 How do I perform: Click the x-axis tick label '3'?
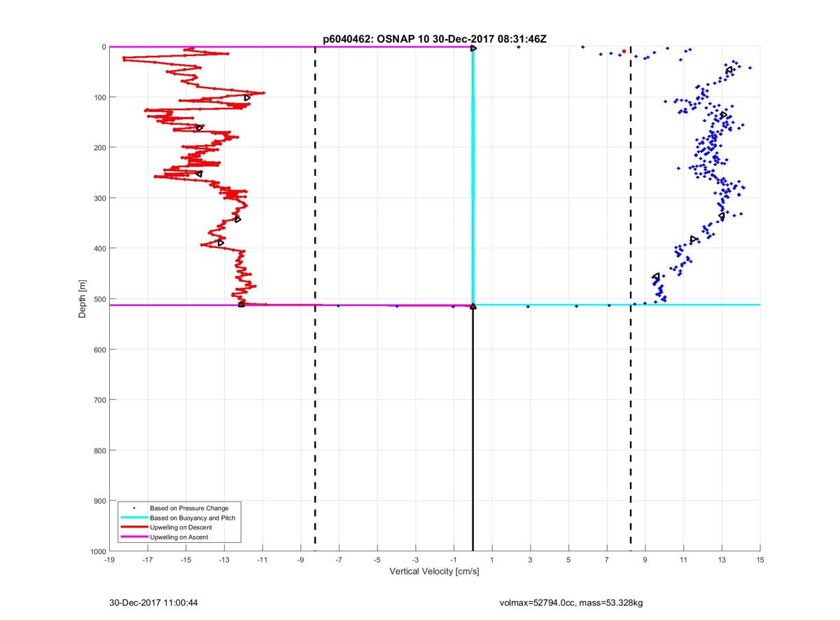tap(531, 560)
